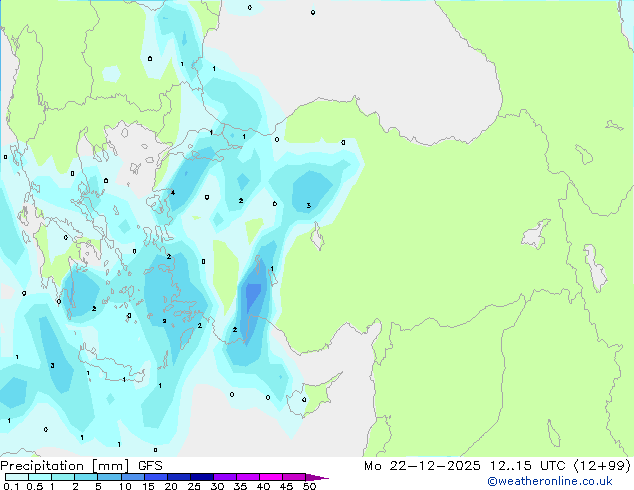Click the 25–30 mm navy legend swatch

(201, 477)
